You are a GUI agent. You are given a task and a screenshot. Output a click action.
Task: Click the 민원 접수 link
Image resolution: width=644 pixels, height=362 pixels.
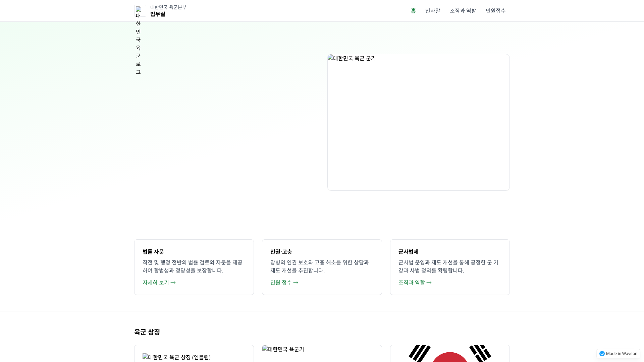pos(281,283)
